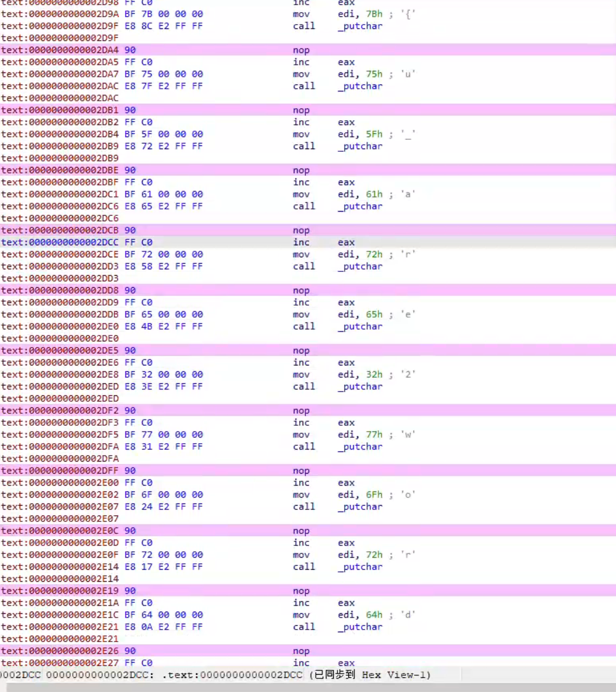Viewport: 616px width, 692px height.
Task: Select bytes E8 65 E2 FF FF
Action: tap(163, 206)
